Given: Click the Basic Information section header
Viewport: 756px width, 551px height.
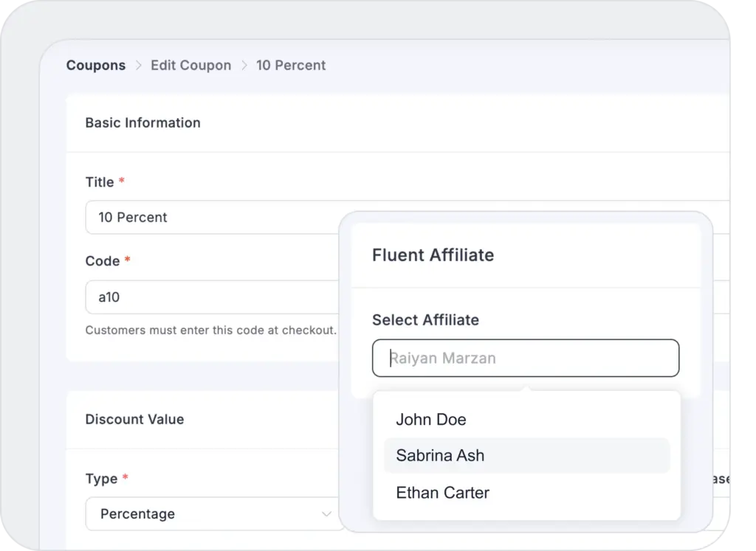Looking at the screenshot, I should (x=142, y=123).
